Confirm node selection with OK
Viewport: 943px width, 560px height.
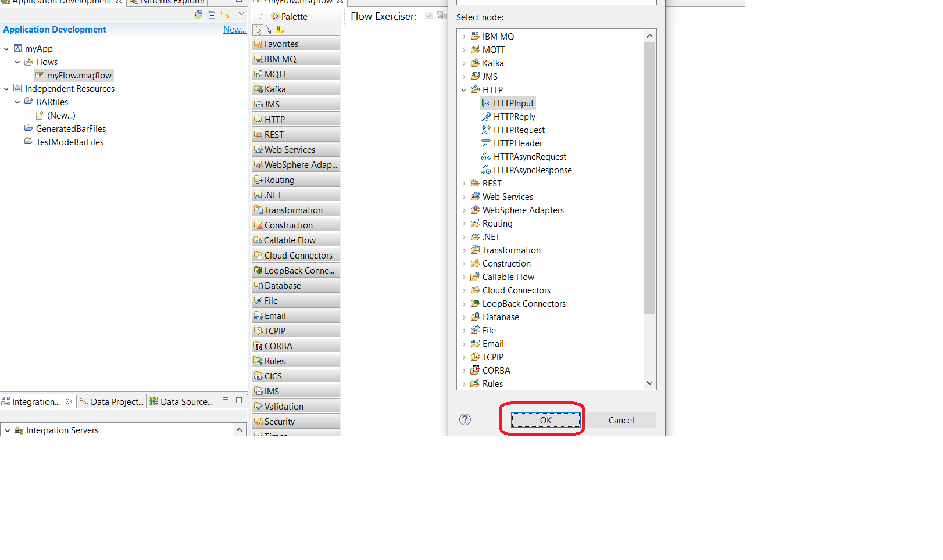click(x=545, y=420)
